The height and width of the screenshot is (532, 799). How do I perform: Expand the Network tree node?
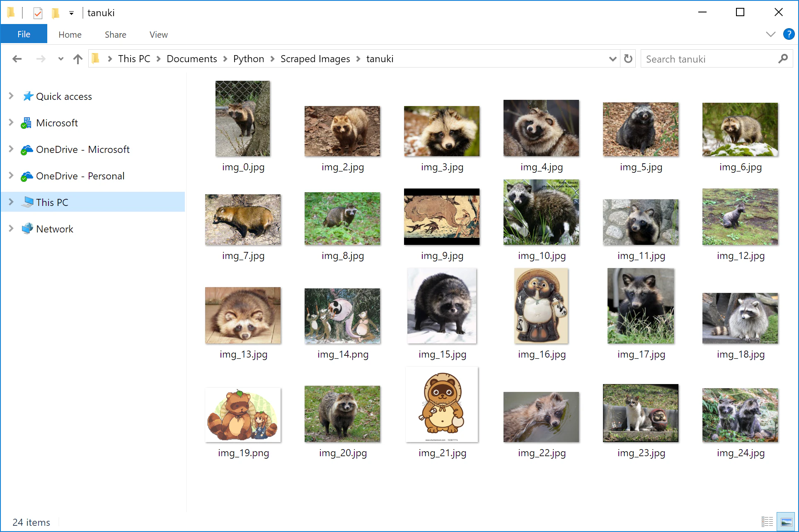(x=11, y=229)
